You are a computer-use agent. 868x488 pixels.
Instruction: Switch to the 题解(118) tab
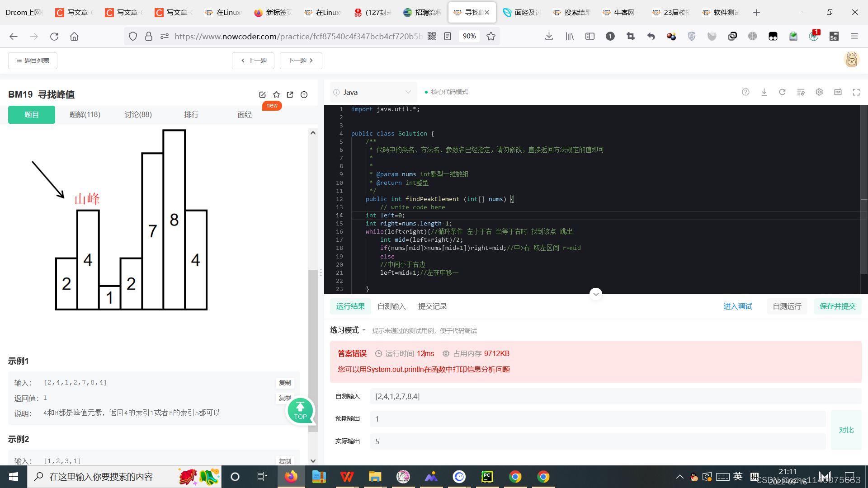tap(85, 115)
